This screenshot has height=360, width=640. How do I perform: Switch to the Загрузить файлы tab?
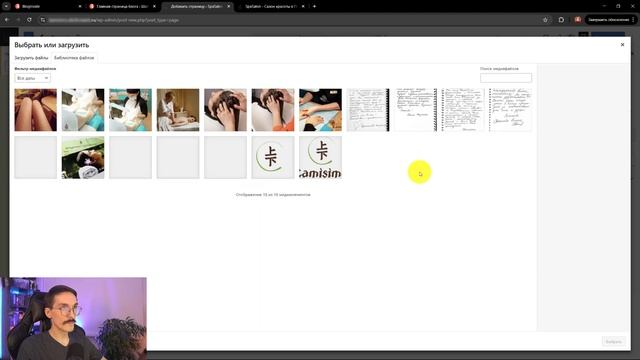coord(31,58)
